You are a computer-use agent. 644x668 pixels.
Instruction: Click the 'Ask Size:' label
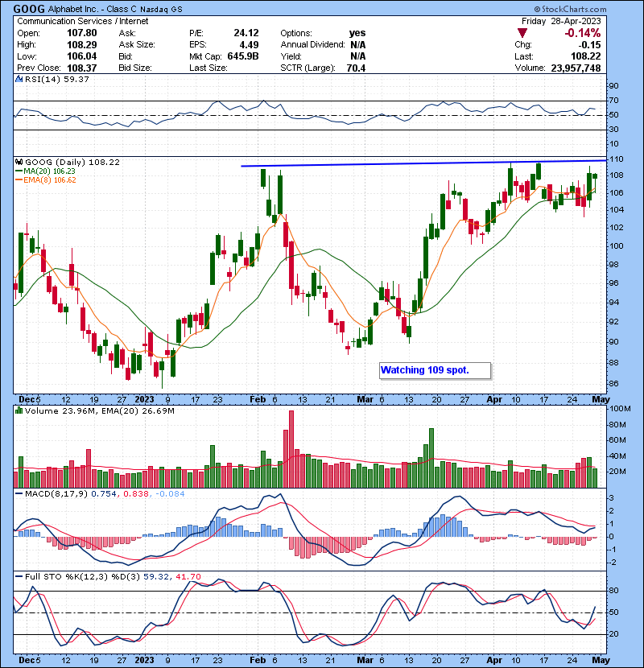click(137, 45)
